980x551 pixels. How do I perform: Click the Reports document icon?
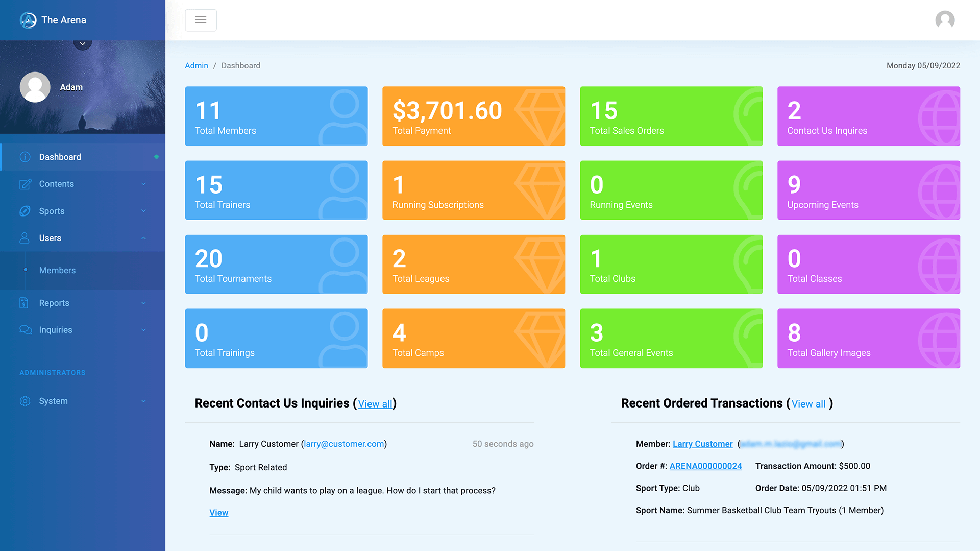pos(24,303)
